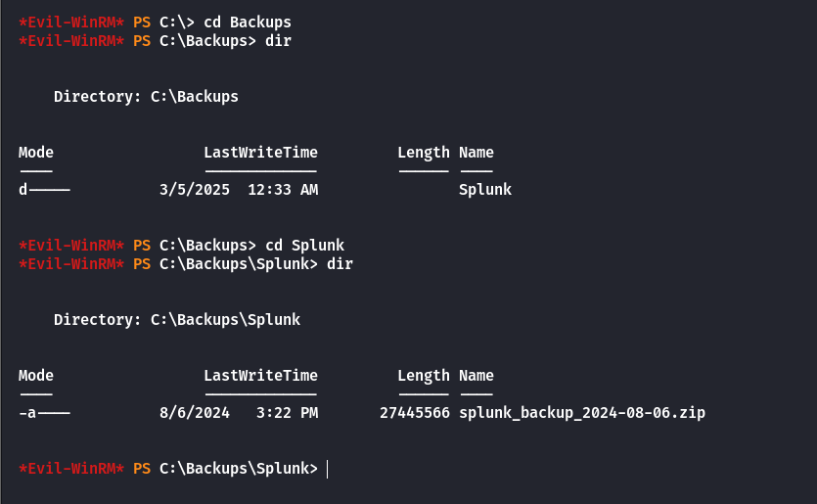Screen dimensions: 817x504
Task: Click the first Mode column header
Action: [x=36, y=153]
